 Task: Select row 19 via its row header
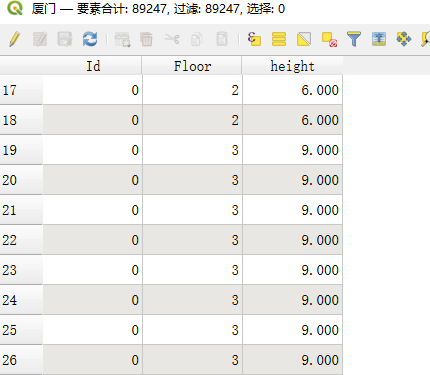point(21,150)
